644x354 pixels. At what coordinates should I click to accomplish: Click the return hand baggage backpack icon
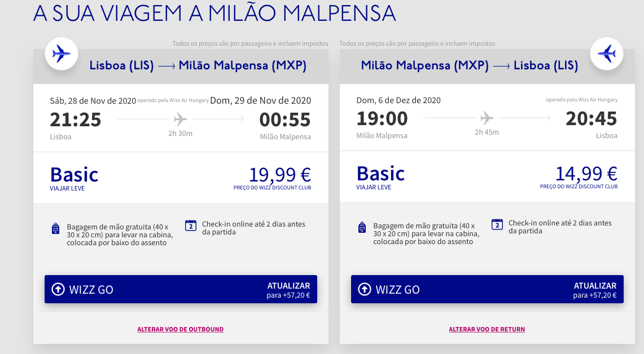[x=362, y=227]
